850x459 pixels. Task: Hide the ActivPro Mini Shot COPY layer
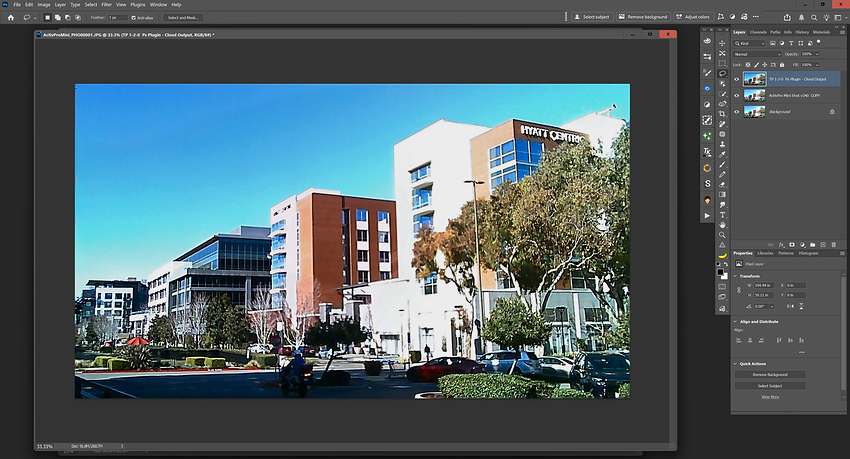click(x=736, y=95)
